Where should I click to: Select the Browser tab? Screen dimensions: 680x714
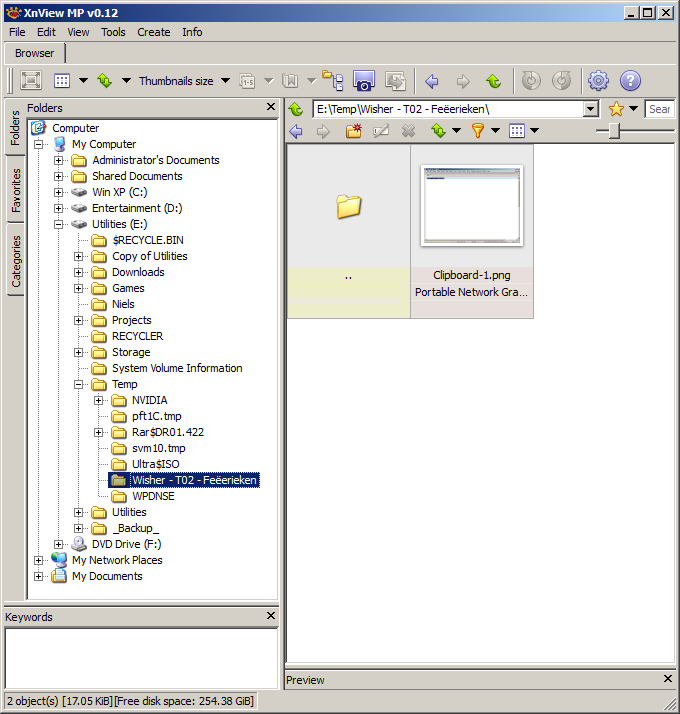click(35, 53)
